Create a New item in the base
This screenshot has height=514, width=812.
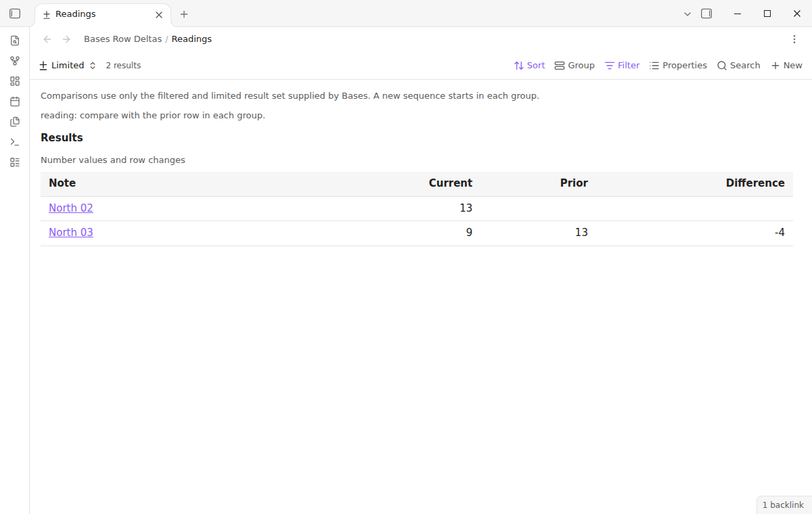click(786, 66)
